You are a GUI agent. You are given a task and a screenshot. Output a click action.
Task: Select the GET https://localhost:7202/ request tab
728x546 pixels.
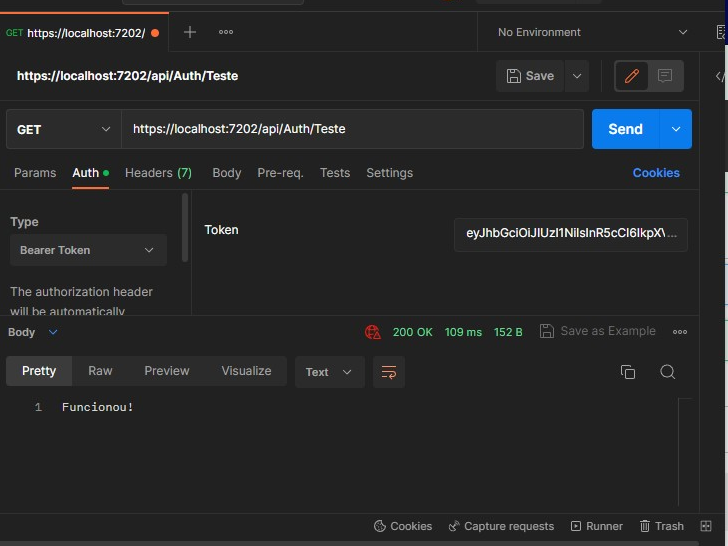click(84, 32)
